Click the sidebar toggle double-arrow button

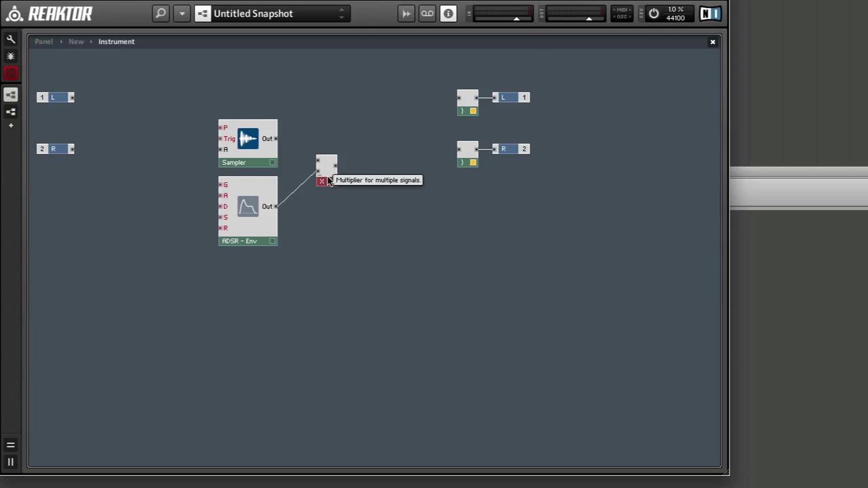click(406, 14)
